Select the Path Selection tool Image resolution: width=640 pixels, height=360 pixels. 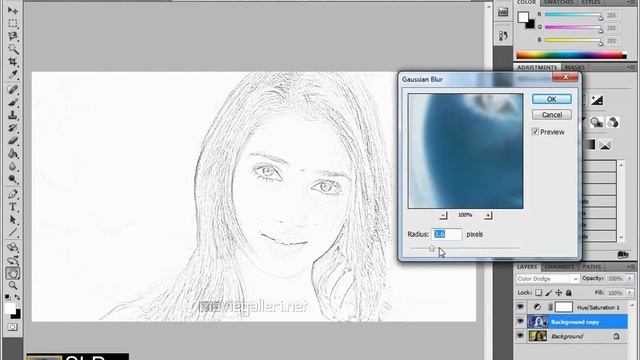coord(13,220)
